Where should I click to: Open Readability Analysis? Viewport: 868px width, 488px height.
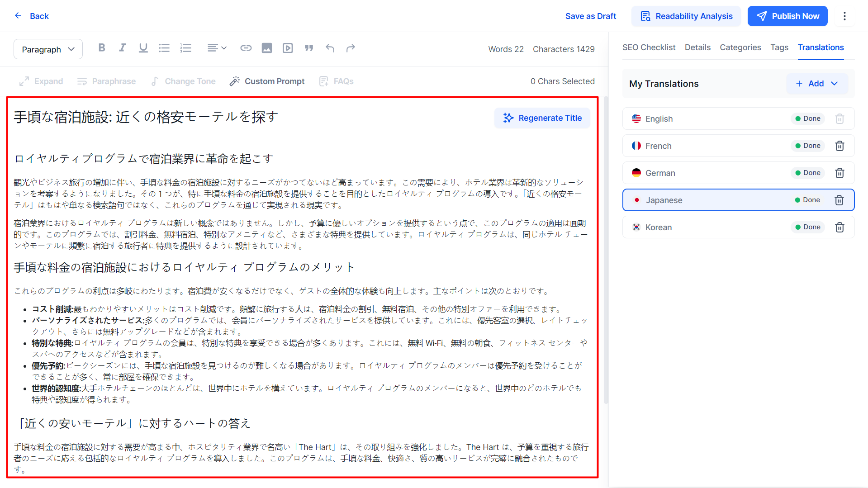[x=686, y=16]
